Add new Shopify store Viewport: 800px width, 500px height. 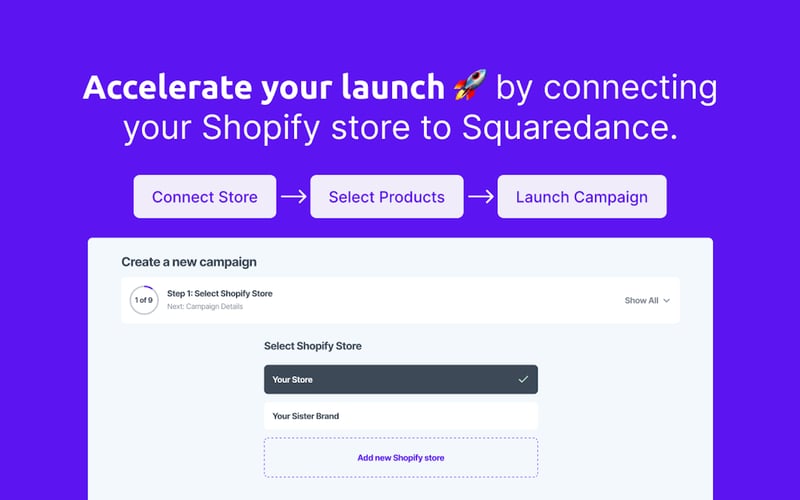[x=401, y=458]
